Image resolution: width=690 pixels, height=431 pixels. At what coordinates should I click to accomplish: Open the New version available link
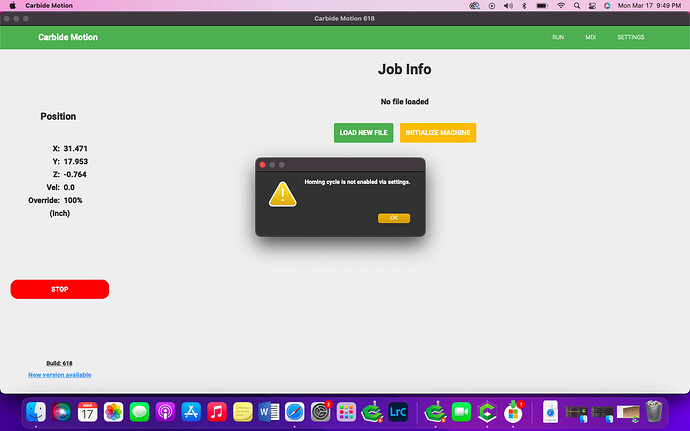click(x=60, y=375)
